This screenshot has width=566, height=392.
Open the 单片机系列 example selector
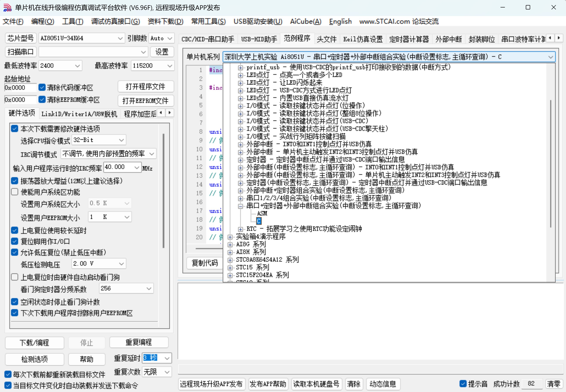pyautogui.click(x=551, y=57)
